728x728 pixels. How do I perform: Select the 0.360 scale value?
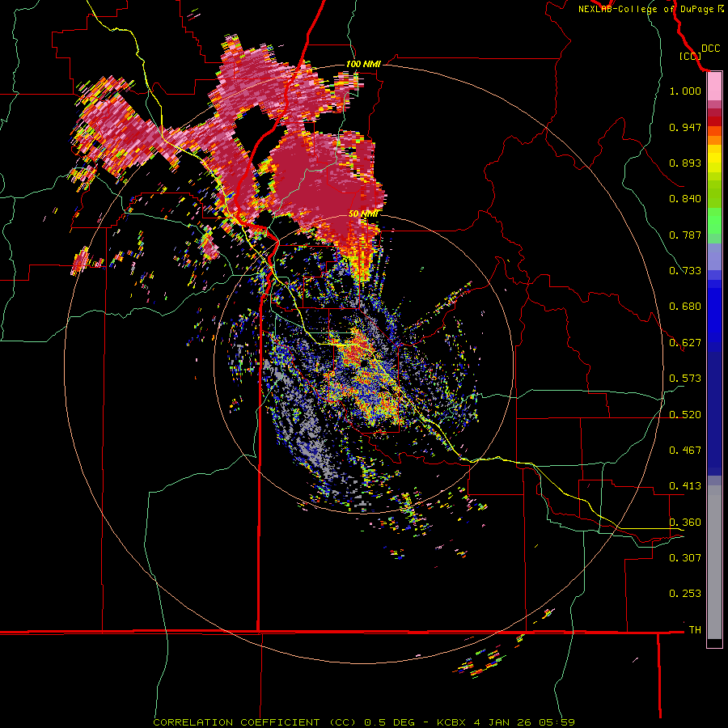685,523
